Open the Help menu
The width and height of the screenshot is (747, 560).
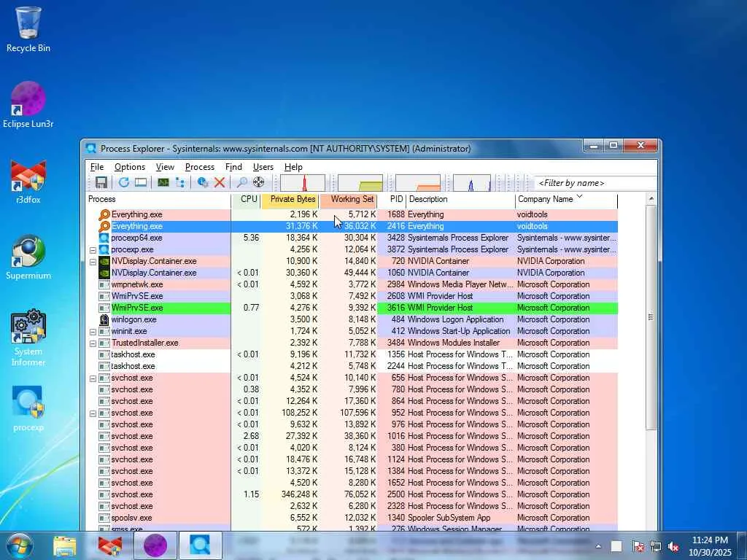(293, 167)
